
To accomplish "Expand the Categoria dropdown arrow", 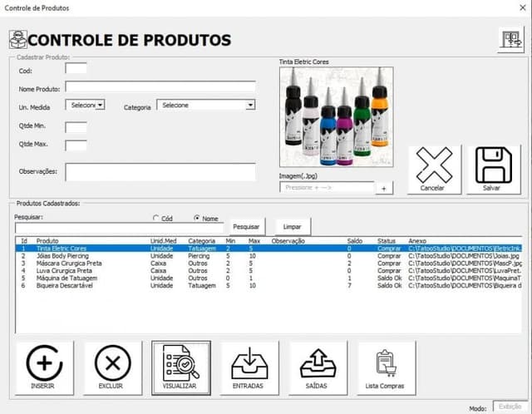I will [250, 105].
